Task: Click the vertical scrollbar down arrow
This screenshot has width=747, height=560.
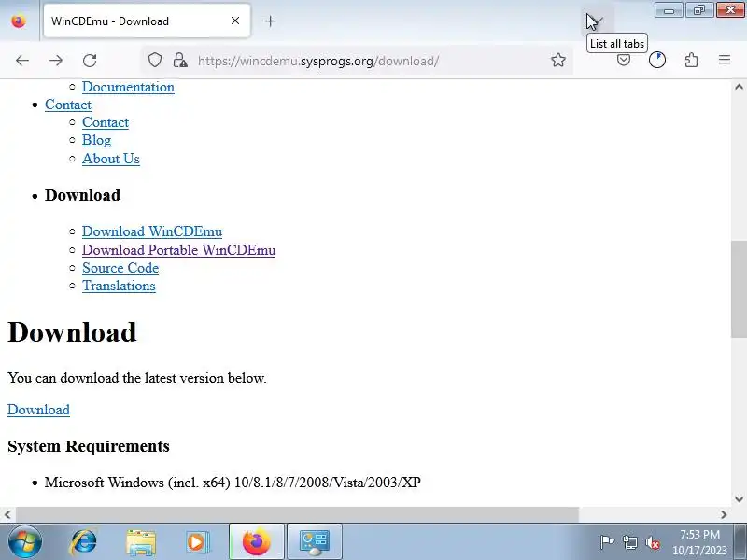Action: pyautogui.click(x=739, y=499)
